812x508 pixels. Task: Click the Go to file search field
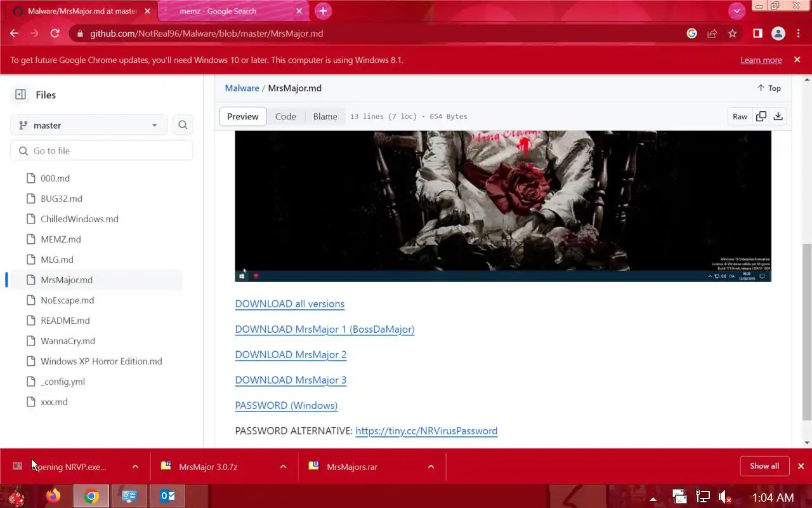click(101, 150)
